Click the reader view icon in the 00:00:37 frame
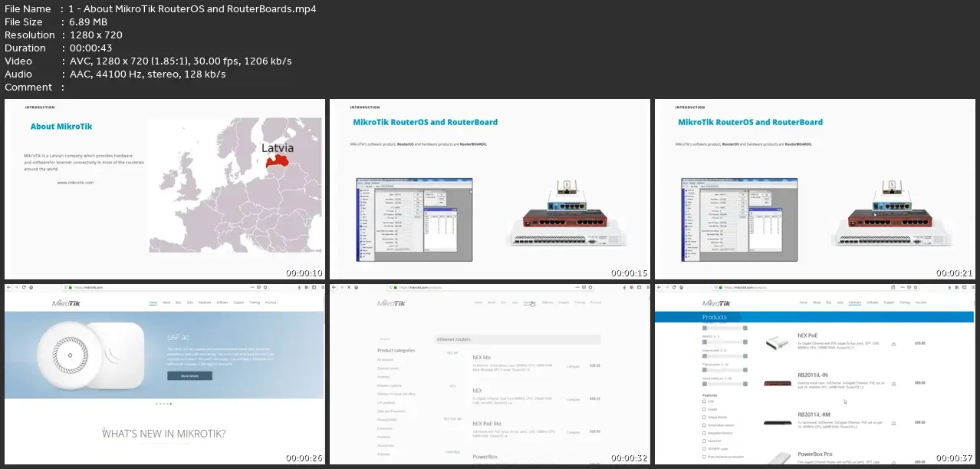 coord(893,287)
